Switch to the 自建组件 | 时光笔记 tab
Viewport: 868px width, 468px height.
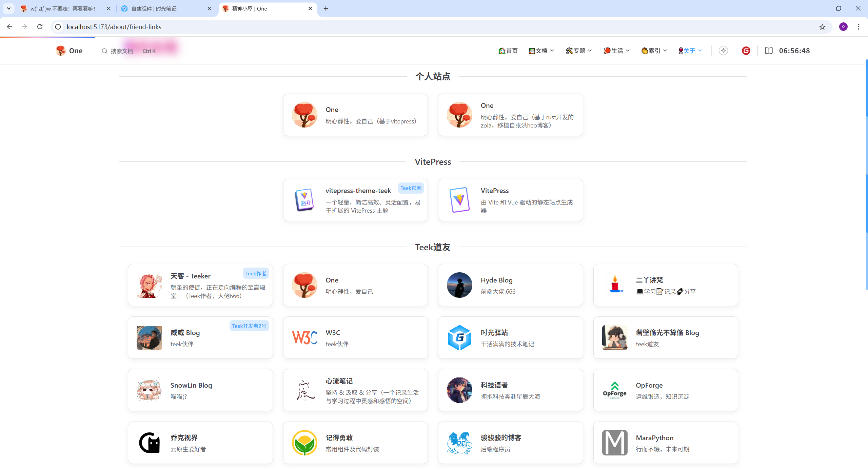pos(166,8)
